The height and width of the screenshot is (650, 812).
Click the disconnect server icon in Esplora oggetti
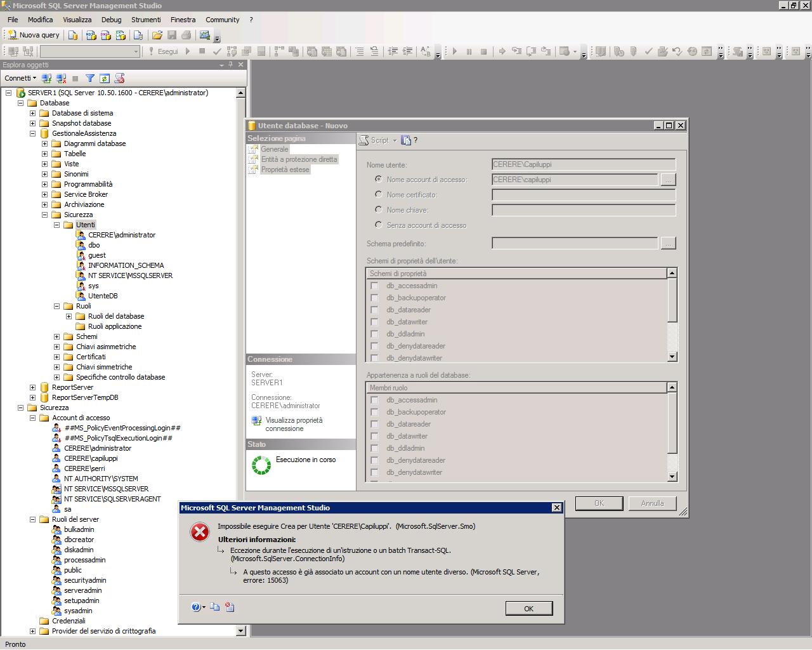61,78
